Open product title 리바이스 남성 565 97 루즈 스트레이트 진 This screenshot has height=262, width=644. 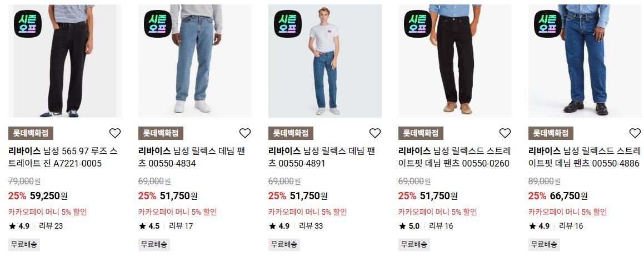[63, 157]
